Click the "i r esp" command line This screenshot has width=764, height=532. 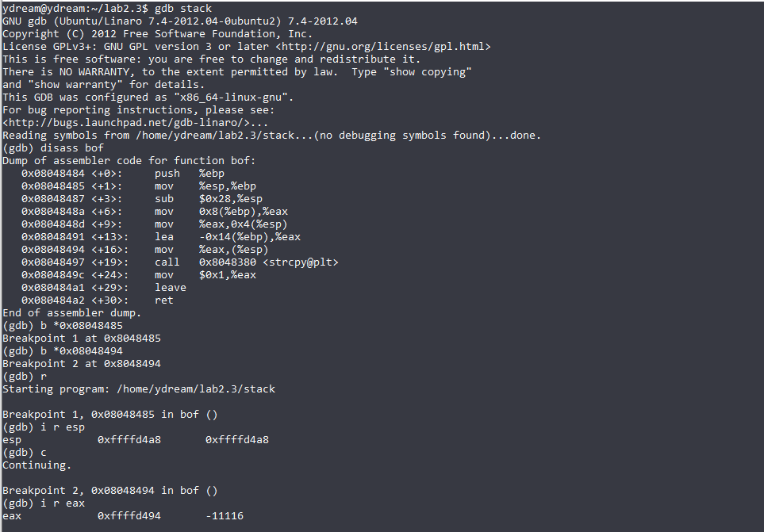44,427
